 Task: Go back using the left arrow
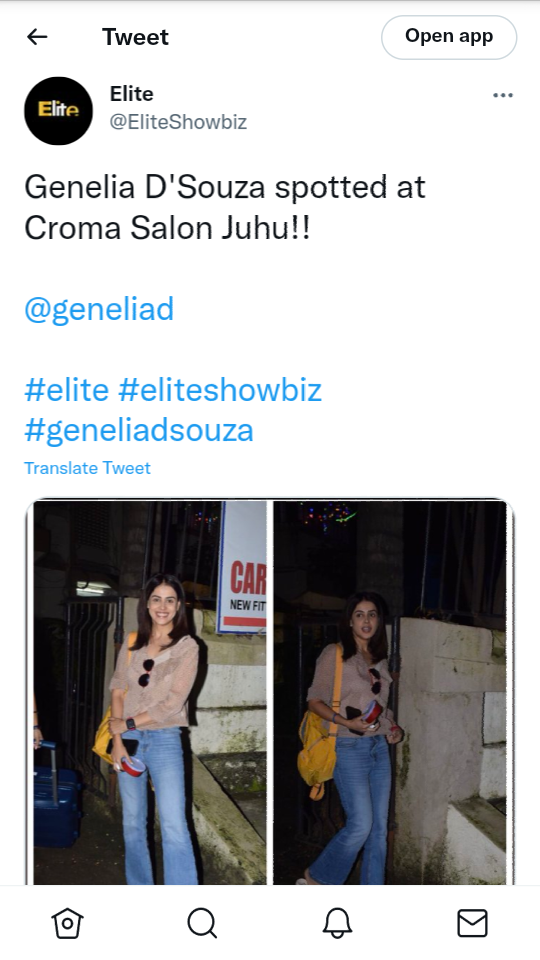[37, 37]
